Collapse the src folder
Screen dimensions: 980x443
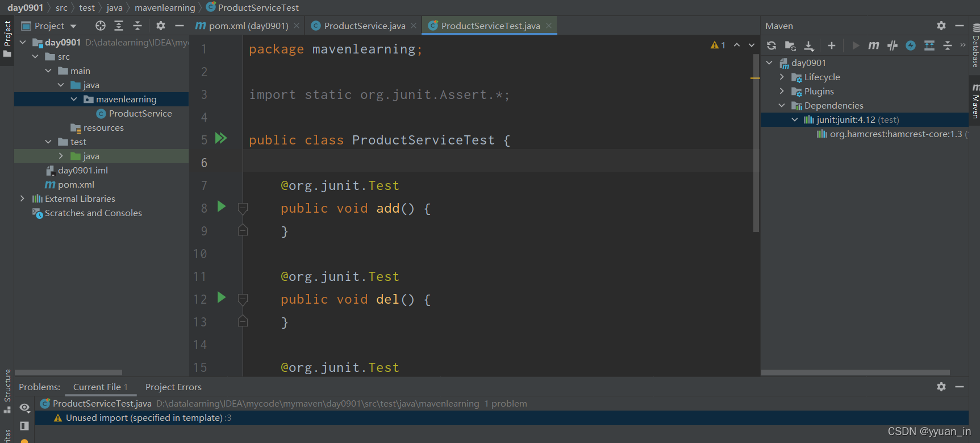click(35, 56)
